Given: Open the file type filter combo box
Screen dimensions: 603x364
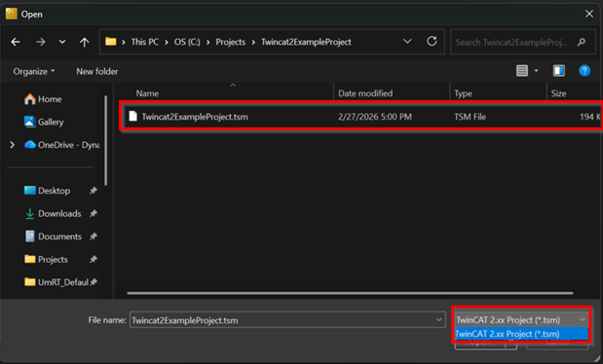Looking at the screenshot, I should click(521, 320).
